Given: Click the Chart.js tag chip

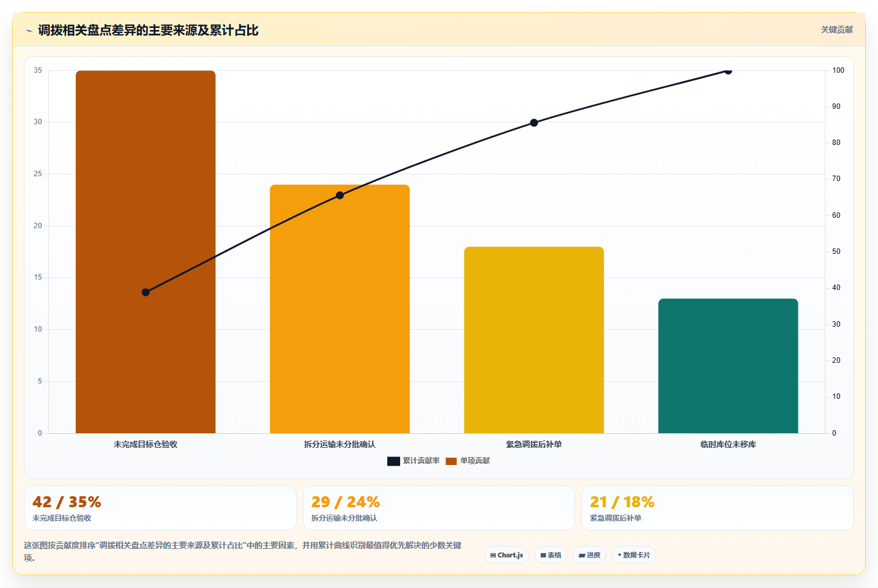Looking at the screenshot, I should [x=507, y=555].
